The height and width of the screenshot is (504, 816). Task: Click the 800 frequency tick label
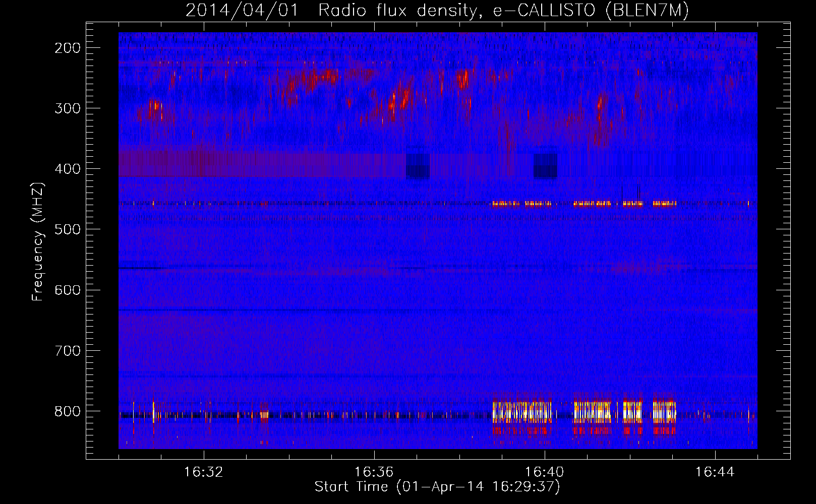pos(68,411)
